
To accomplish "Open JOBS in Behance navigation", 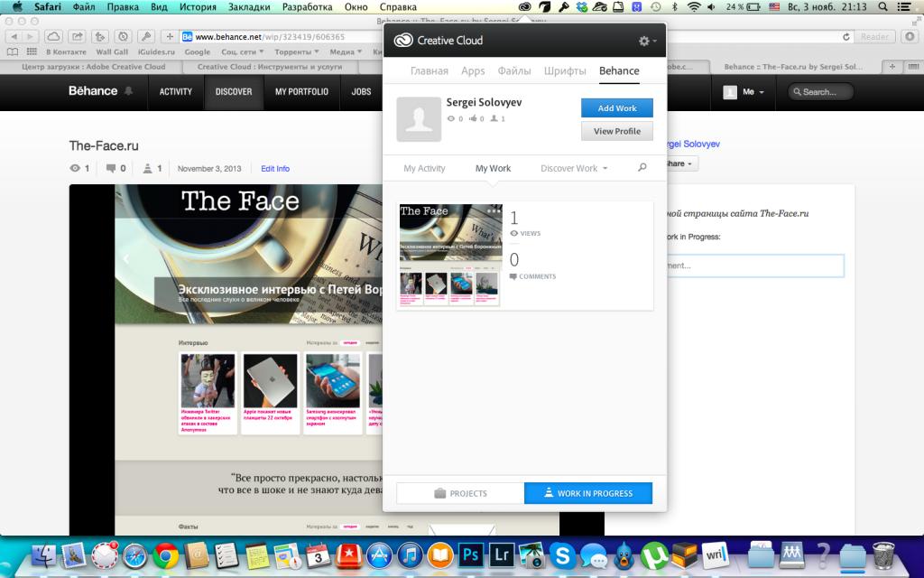I will (361, 91).
